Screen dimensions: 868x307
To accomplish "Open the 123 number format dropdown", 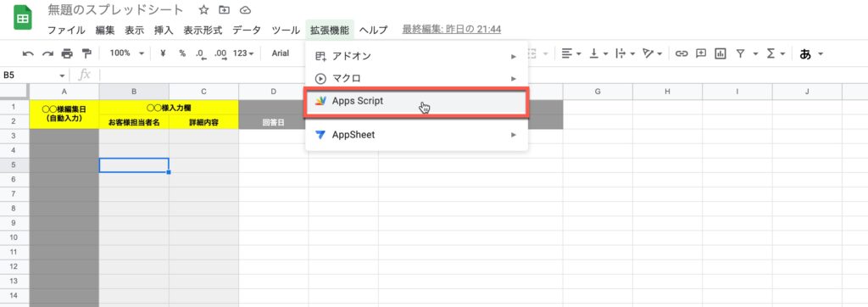I will click(243, 53).
